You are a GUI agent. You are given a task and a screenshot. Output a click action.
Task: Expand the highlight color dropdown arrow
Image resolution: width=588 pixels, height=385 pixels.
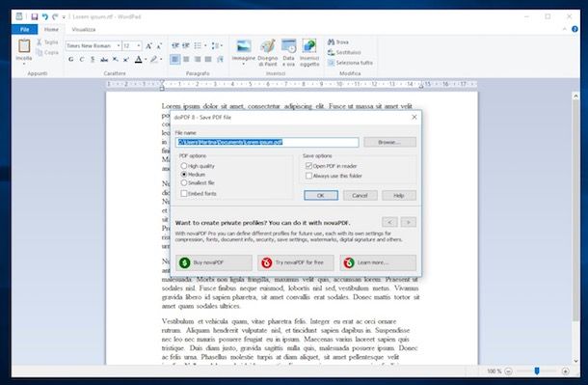tap(161, 59)
